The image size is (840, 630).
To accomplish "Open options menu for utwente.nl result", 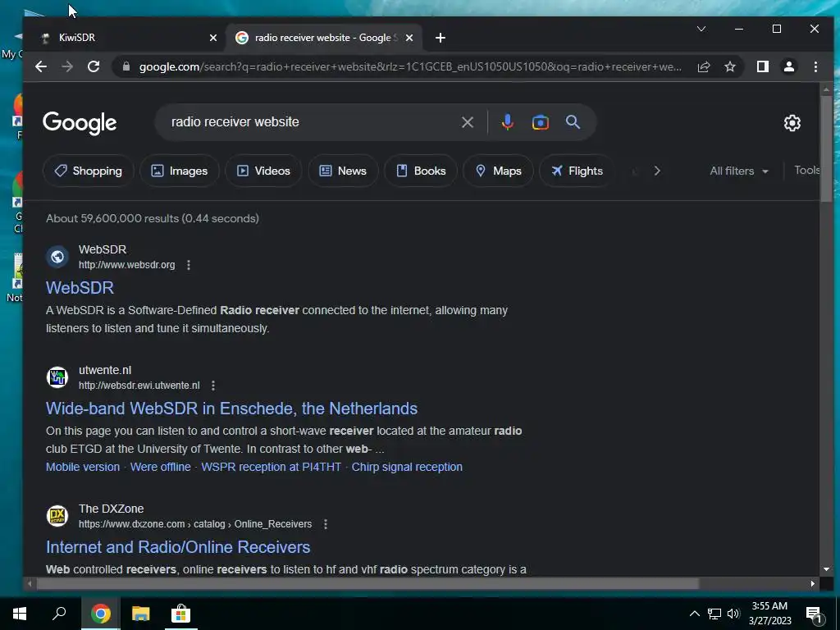I will (213, 386).
